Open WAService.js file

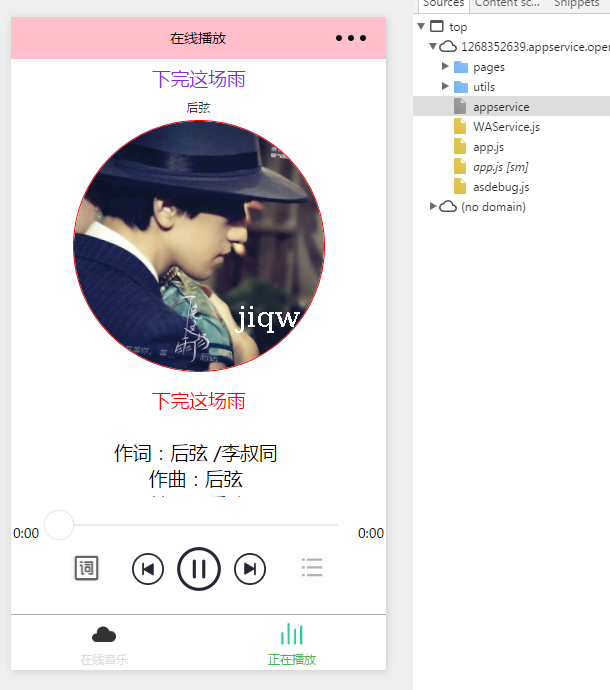[x=506, y=127]
